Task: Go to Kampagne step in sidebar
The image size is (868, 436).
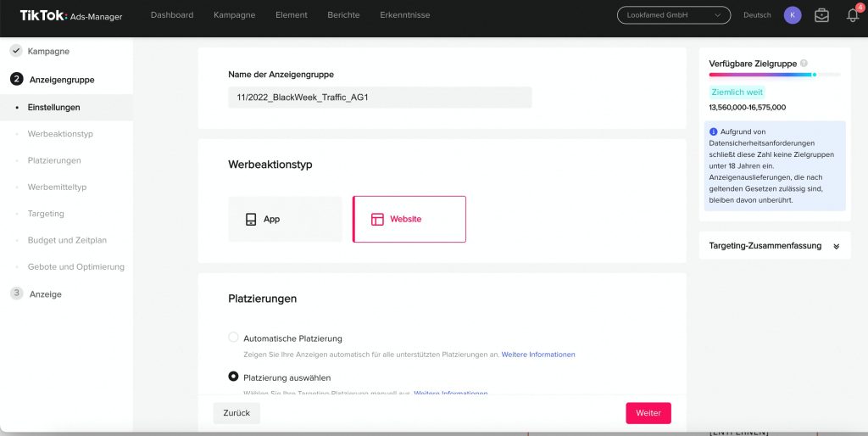Action: [x=48, y=52]
